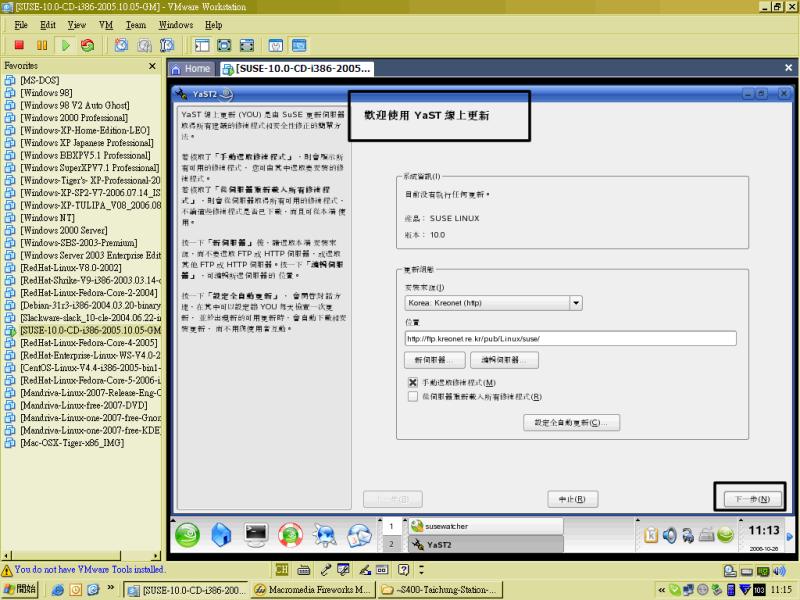
Task: Toggle the Favorites sidebar toolbar icon
Action: 202,45
